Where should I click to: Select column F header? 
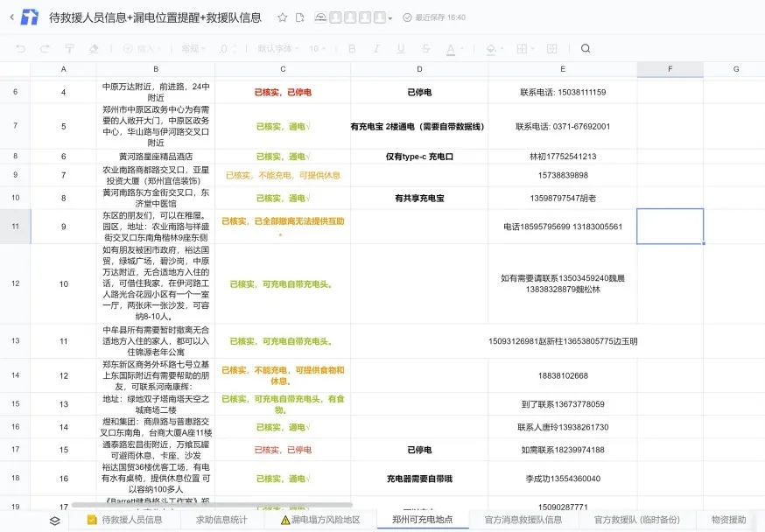(x=670, y=69)
